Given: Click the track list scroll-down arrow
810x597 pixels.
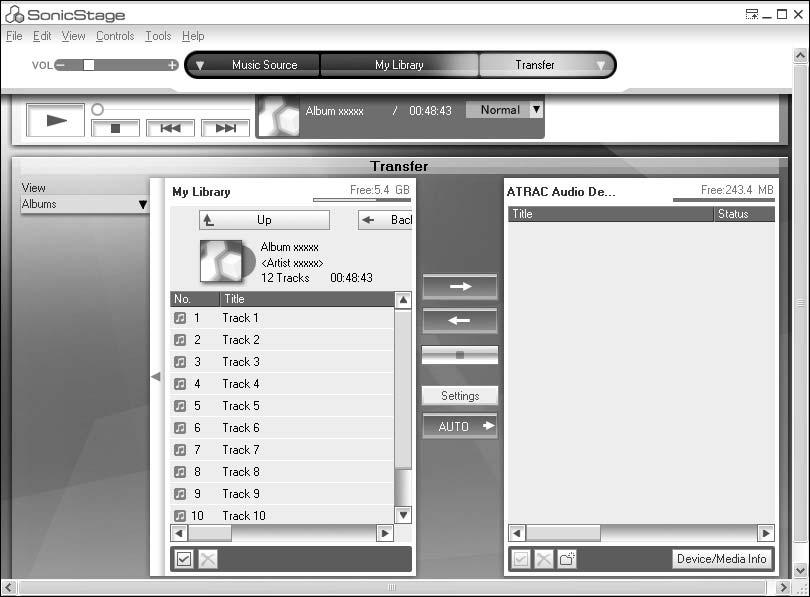Looking at the screenshot, I should click(403, 515).
